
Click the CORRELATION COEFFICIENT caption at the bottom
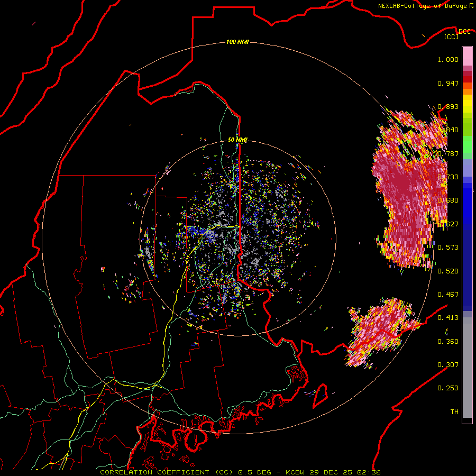click(167, 472)
